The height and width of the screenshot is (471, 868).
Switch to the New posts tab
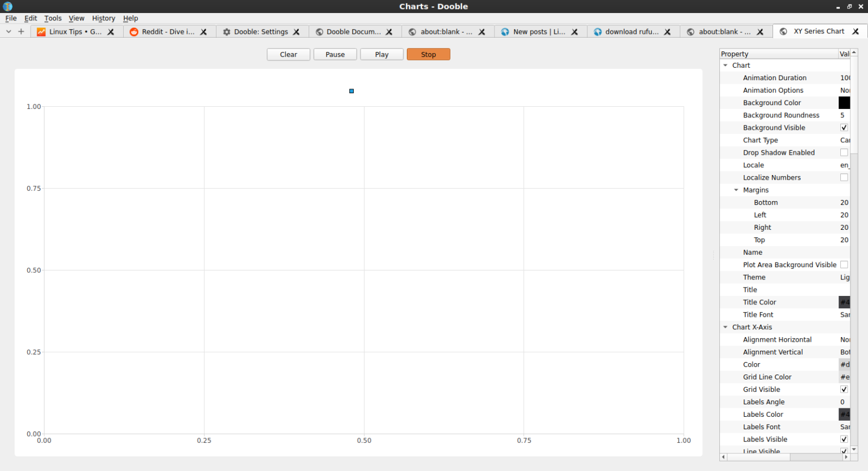(537, 32)
